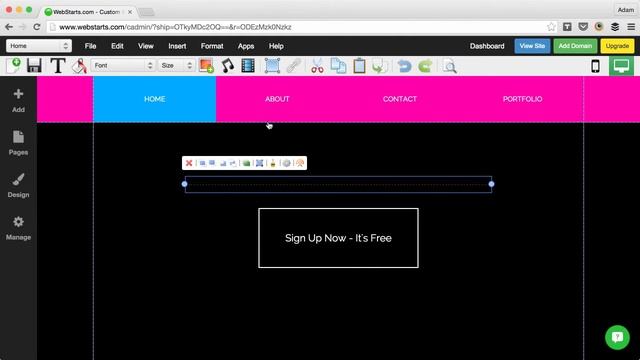Click the chain link icon
640x360 pixels.
293,66
